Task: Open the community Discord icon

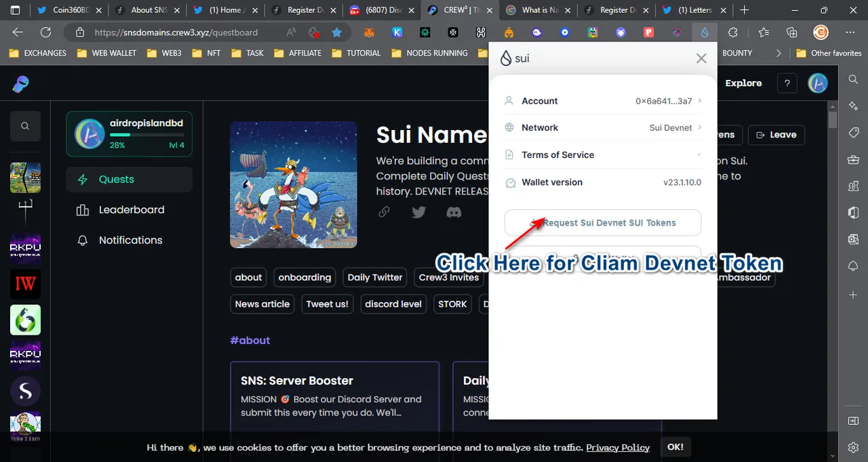Action: 454,212
